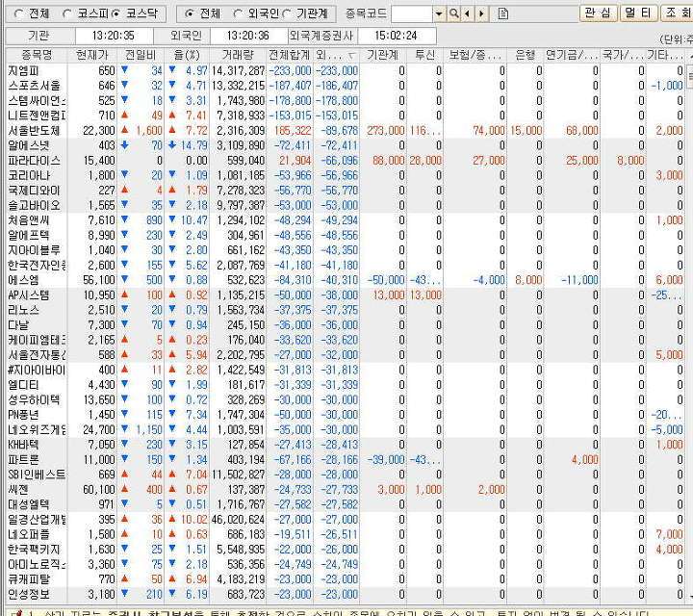The width and height of the screenshot is (693, 616).
Task: Select the 대성엘텍 stock row
Action: coord(345,504)
